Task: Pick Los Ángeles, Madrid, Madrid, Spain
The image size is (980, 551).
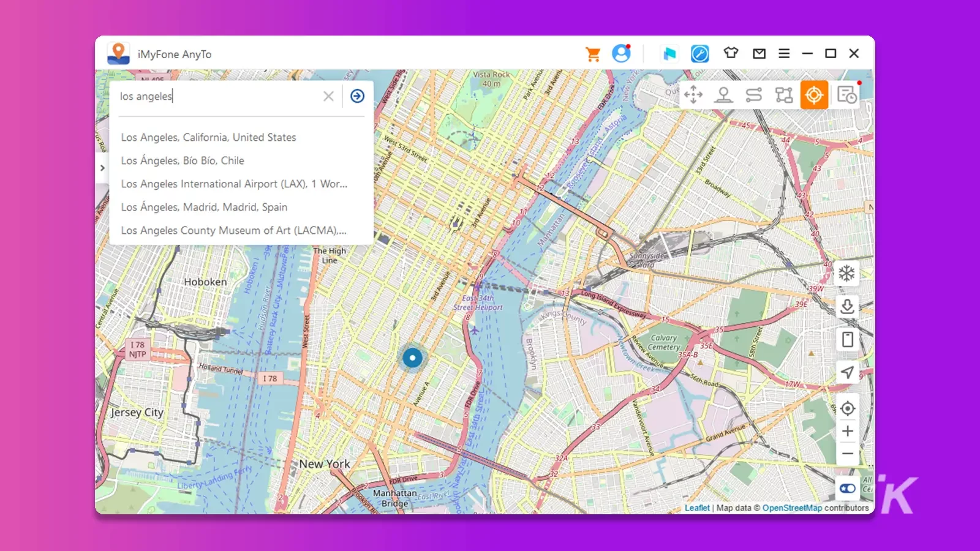Action: coord(204,207)
